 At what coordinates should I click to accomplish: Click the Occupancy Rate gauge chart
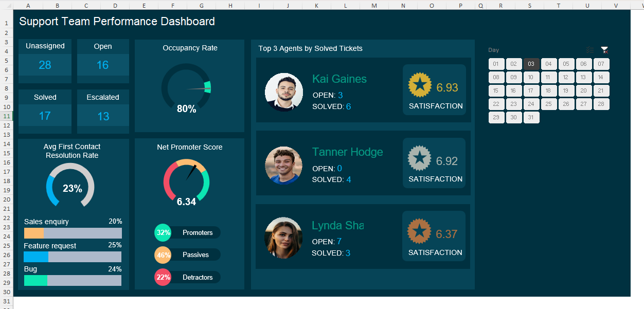tap(186, 86)
